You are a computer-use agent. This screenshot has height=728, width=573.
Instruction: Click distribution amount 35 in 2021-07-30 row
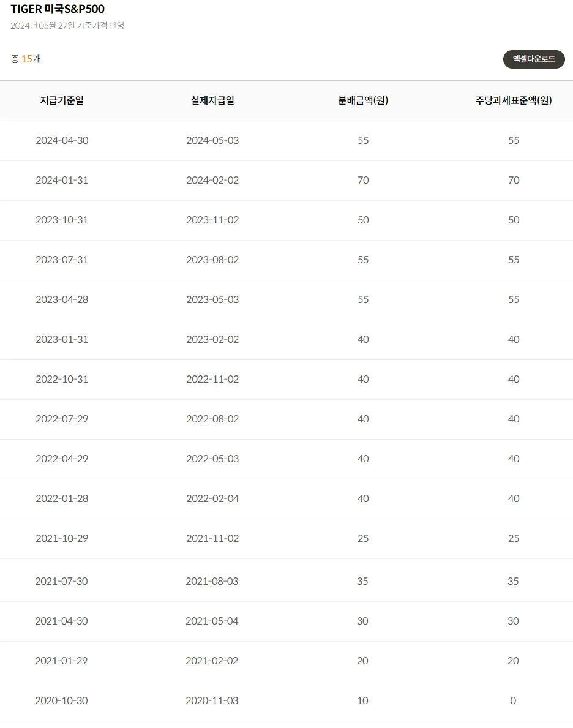(362, 581)
